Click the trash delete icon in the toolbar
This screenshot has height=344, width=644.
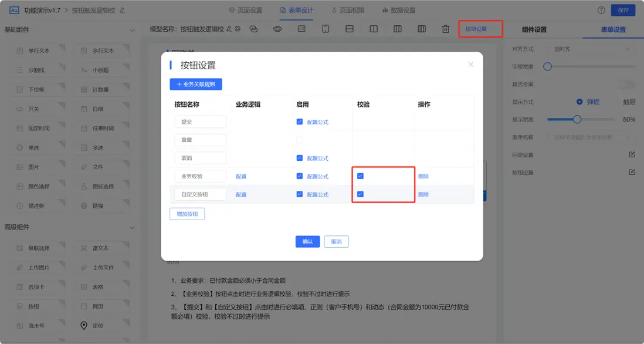point(445,28)
